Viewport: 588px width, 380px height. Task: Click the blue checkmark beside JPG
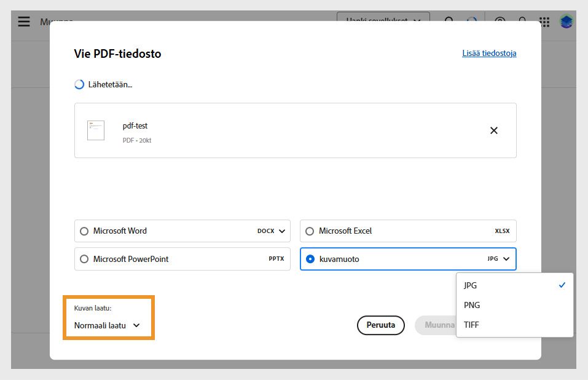(562, 285)
